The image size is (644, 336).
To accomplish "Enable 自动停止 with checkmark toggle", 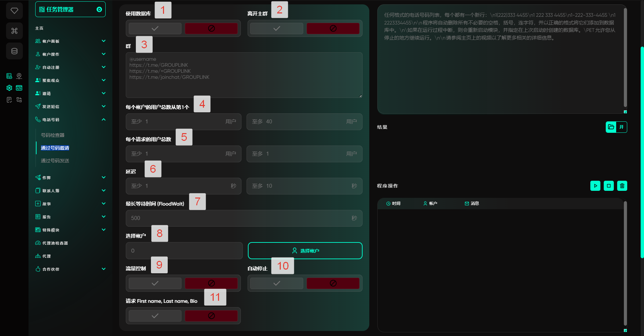I will (277, 283).
